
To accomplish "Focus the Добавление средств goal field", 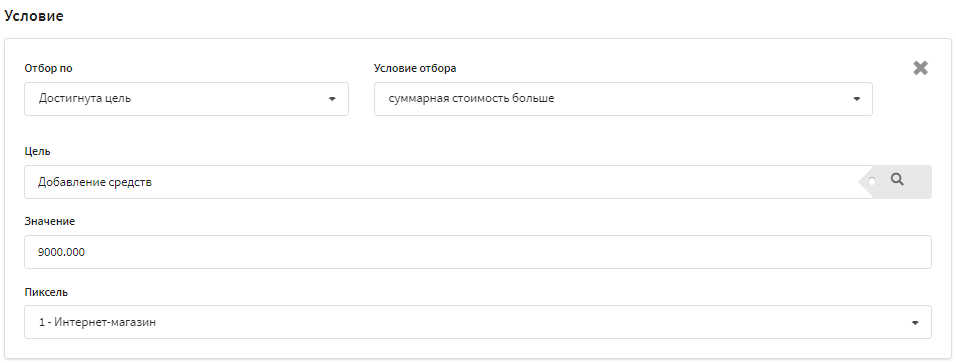I will 442,182.
